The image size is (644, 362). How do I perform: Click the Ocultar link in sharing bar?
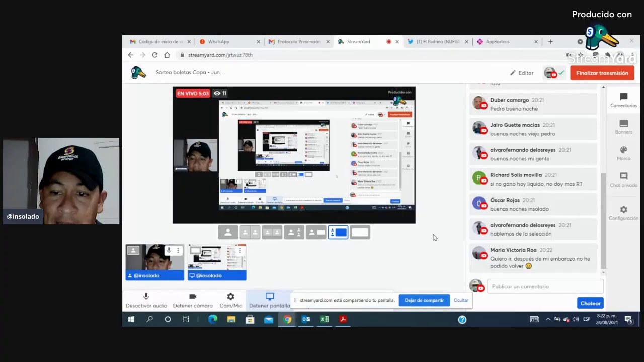point(461,300)
